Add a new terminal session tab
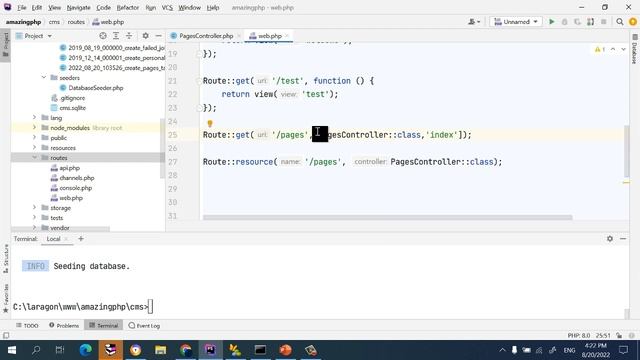The width and height of the screenshot is (640, 360). point(81,239)
